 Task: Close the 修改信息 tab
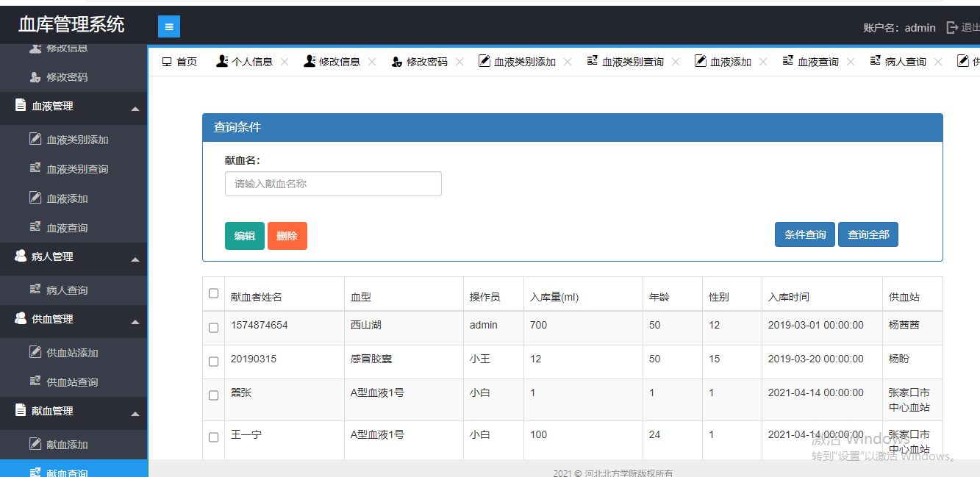click(x=372, y=62)
